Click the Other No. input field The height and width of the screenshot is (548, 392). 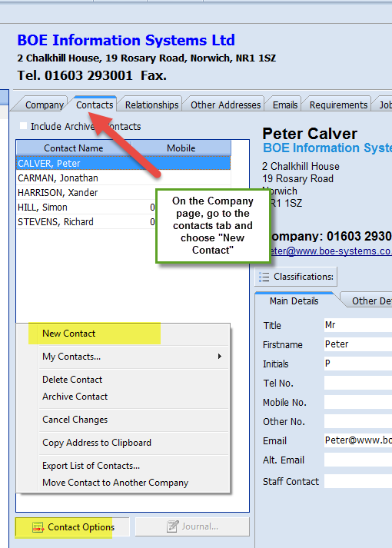[x=358, y=421]
